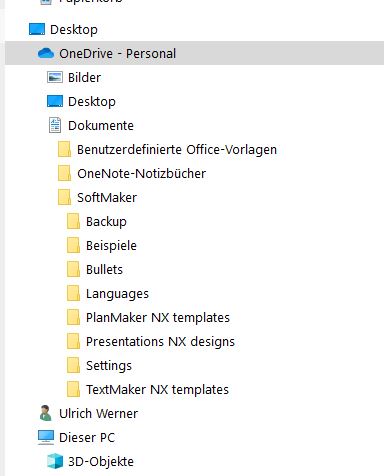Click the Settings folder icon
This screenshot has width=384, height=476.
(73, 365)
